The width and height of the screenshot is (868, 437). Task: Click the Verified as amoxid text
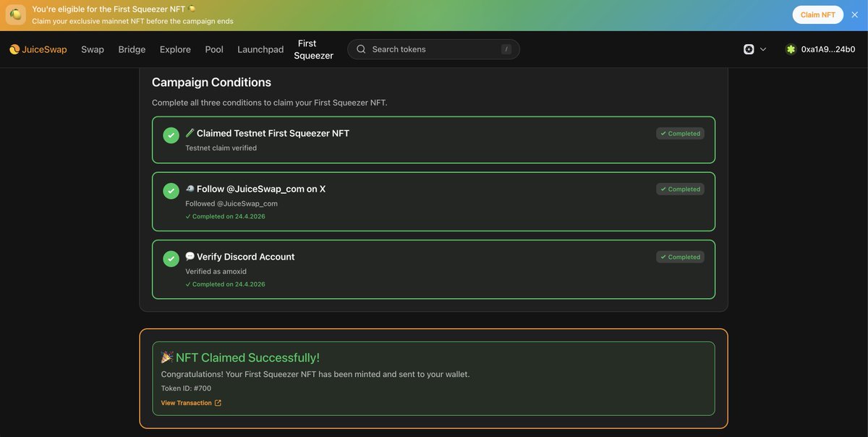pyautogui.click(x=216, y=271)
